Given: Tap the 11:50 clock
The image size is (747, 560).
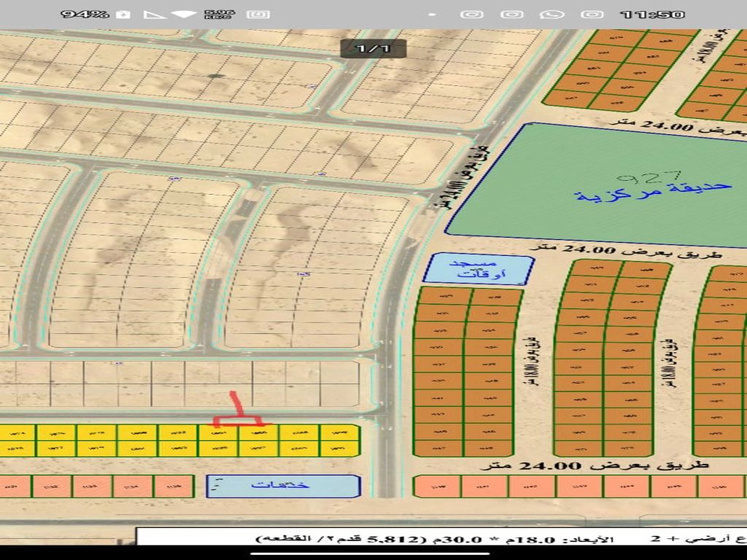Looking at the screenshot, I should [x=652, y=15].
